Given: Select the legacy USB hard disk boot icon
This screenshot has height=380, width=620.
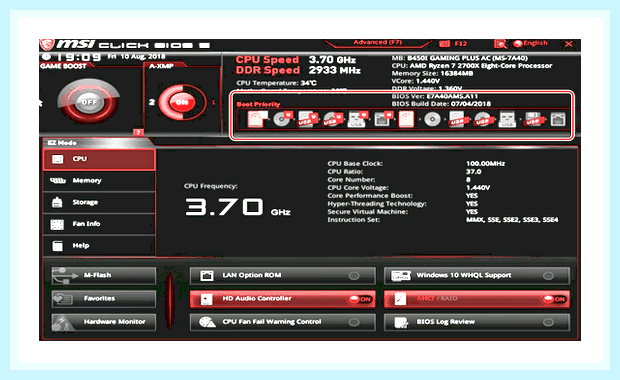Looking at the screenshot, I should pos(457,119).
